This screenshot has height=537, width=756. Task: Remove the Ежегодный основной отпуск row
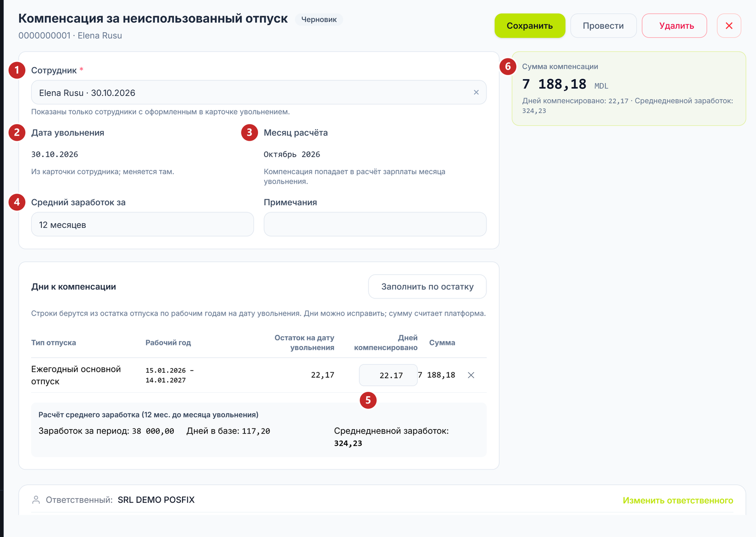coord(471,375)
